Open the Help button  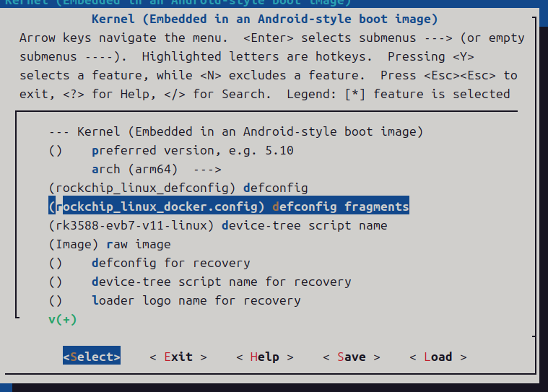(264, 357)
